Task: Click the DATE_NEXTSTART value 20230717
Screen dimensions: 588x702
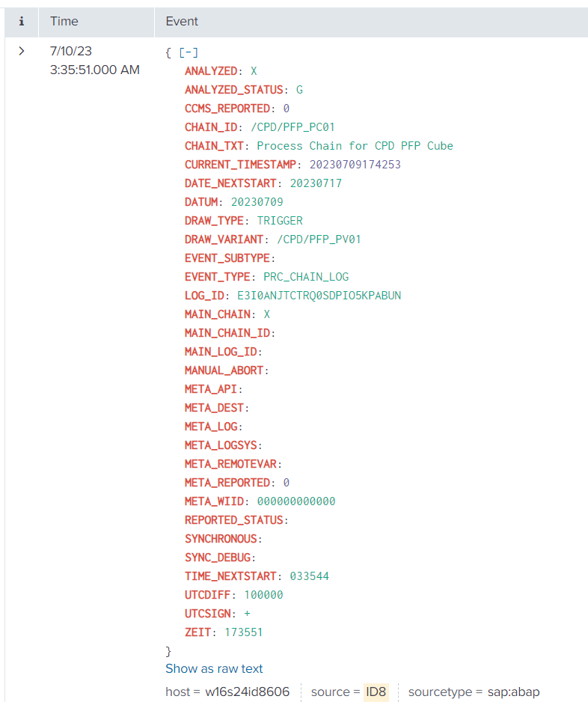Action: [316, 183]
